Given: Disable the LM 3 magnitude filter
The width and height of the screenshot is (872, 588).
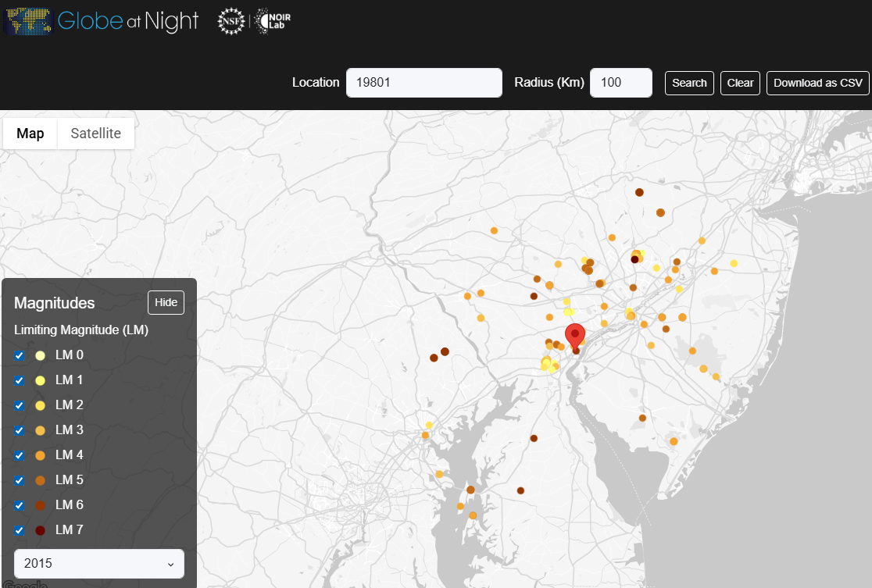Looking at the screenshot, I should pyautogui.click(x=20, y=431).
